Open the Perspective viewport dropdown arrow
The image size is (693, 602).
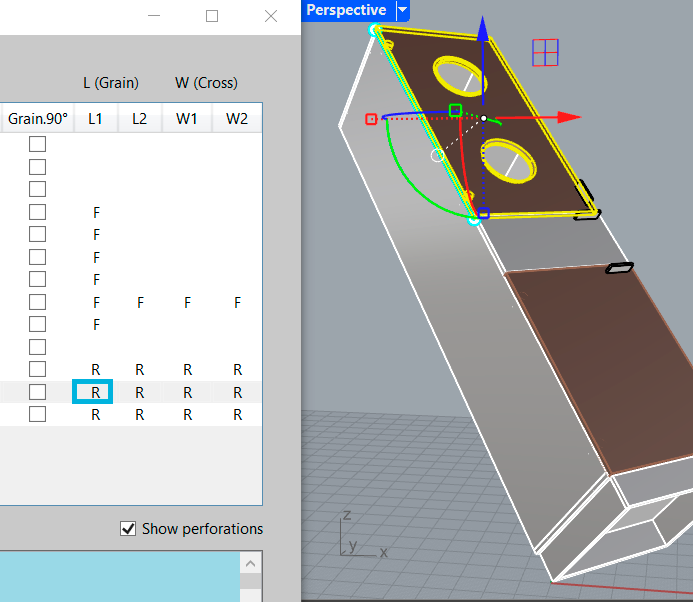[x=403, y=10]
